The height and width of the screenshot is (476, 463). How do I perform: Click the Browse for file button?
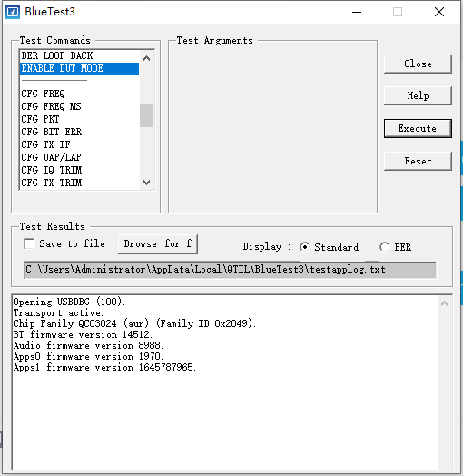point(158,244)
